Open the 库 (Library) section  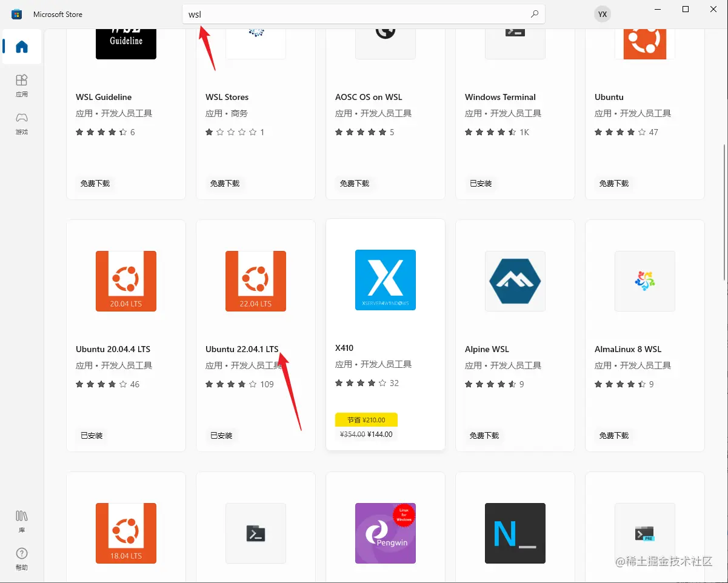coord(22,521)
